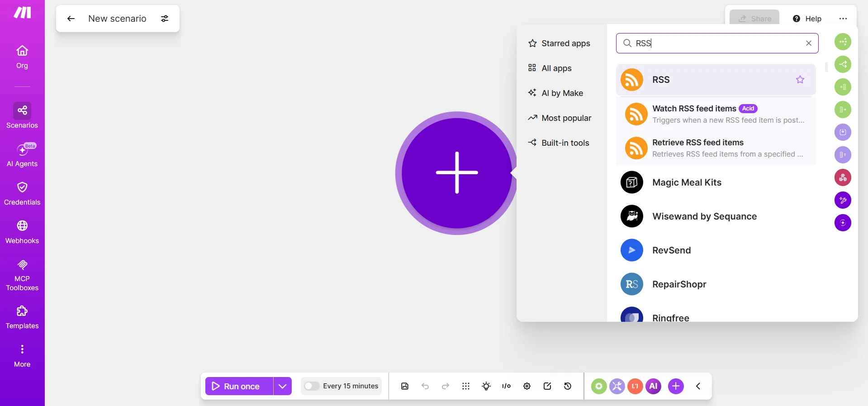Collapse the tools panel chevron

pos(698,386)
